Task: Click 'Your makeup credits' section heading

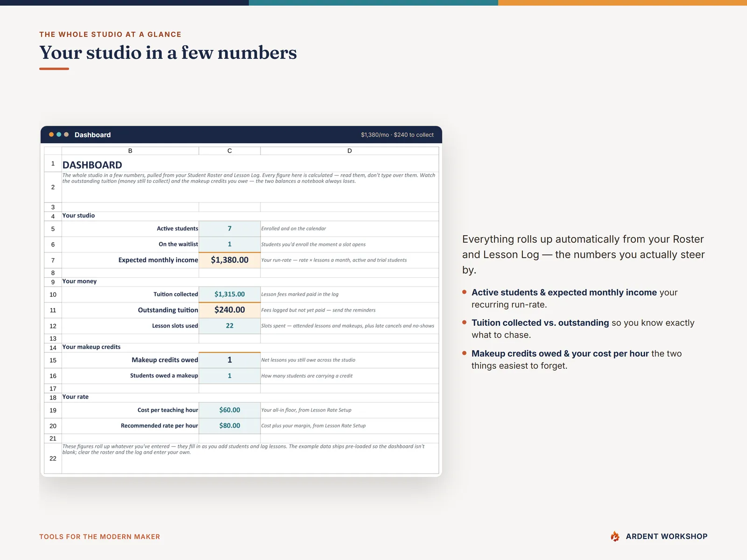Action: pyautogui.click(x=92, y=347)
